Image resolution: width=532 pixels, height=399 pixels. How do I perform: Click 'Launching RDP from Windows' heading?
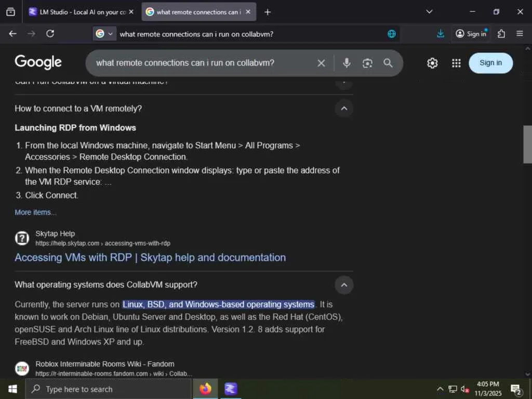point(75,128)
